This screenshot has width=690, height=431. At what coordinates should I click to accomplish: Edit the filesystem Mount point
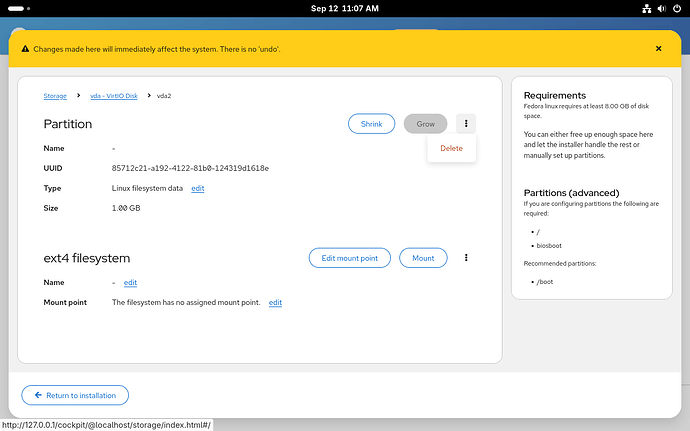tap(275, 302)
